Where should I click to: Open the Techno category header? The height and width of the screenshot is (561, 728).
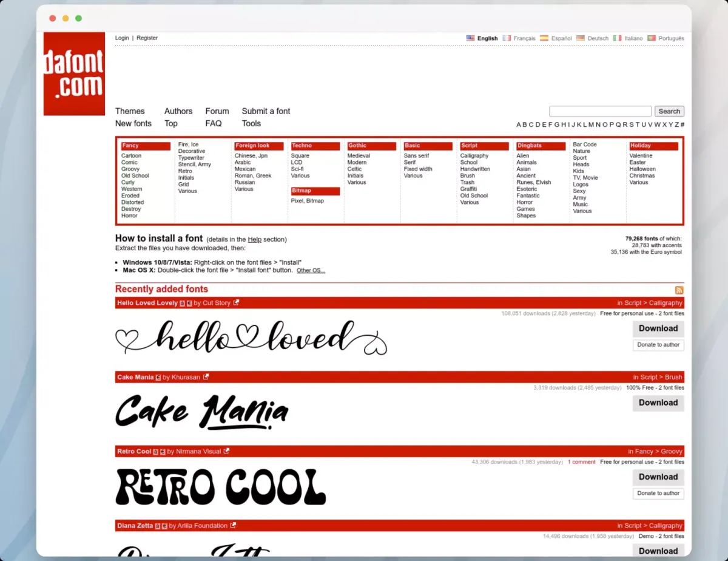[315, 146]
